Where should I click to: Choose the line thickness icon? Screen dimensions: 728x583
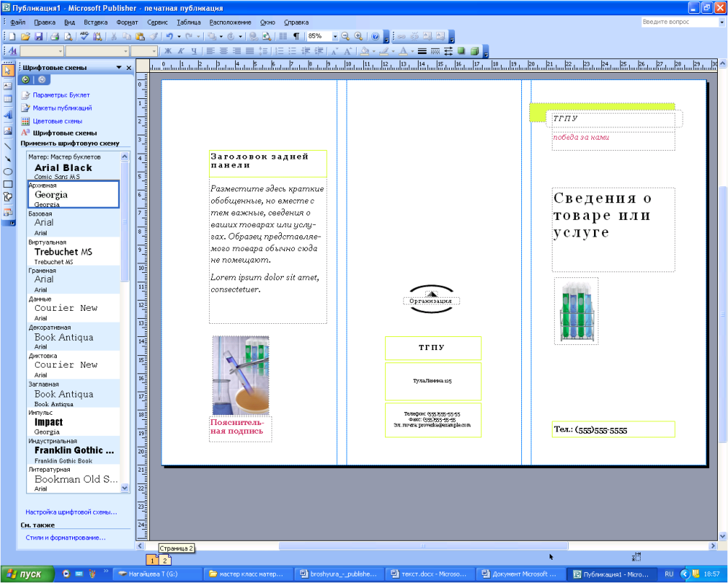(x=422, y=51)
